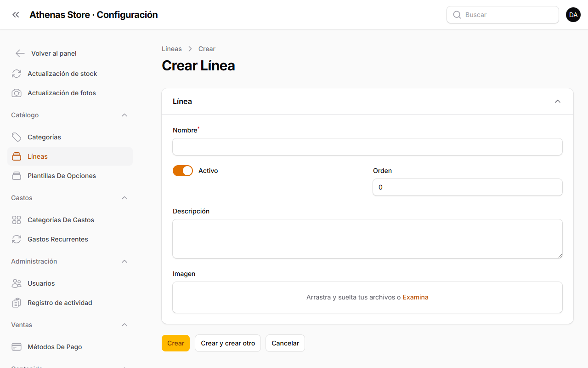588x368 pixels.
Task: Click the Líneas stack icon
Action: (x=17, y=156)
